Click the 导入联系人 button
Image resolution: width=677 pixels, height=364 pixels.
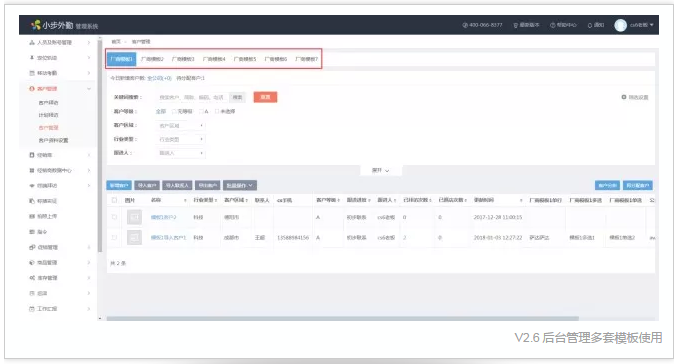177,186
